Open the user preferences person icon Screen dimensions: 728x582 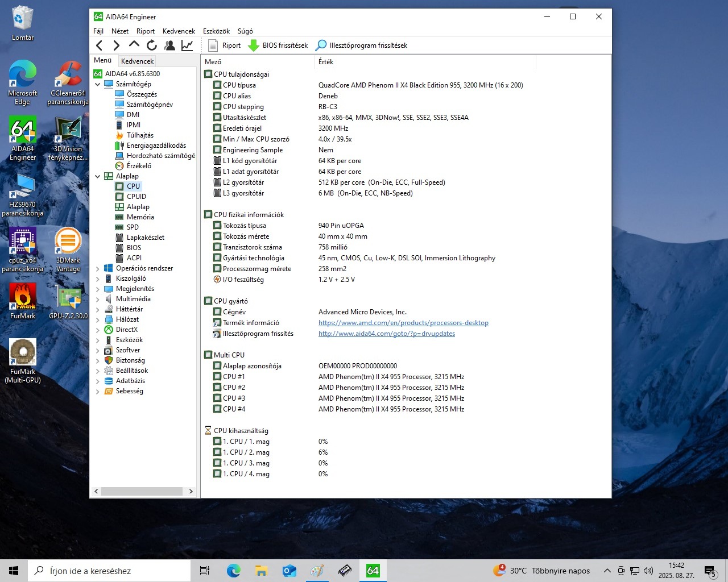[x=169, y=45]
